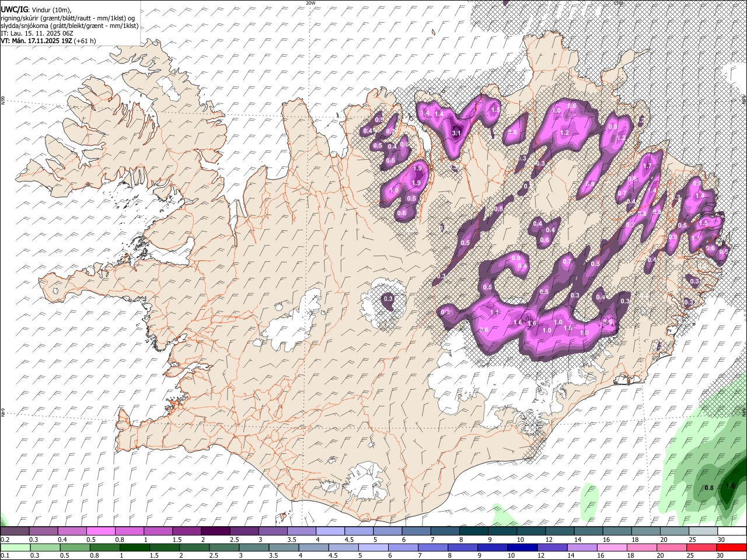Pick the lavender 14–16 swatch in lower legend

click(582, 547)
